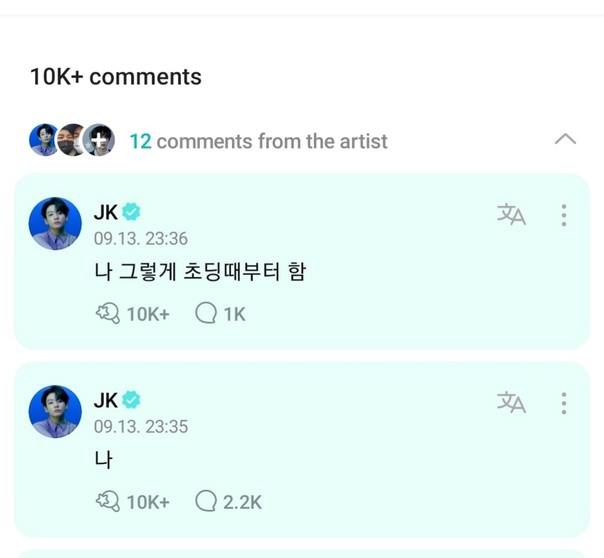The image size is (604, 558).
Task: Collapse the artist comments section
Action: (565, 139)
